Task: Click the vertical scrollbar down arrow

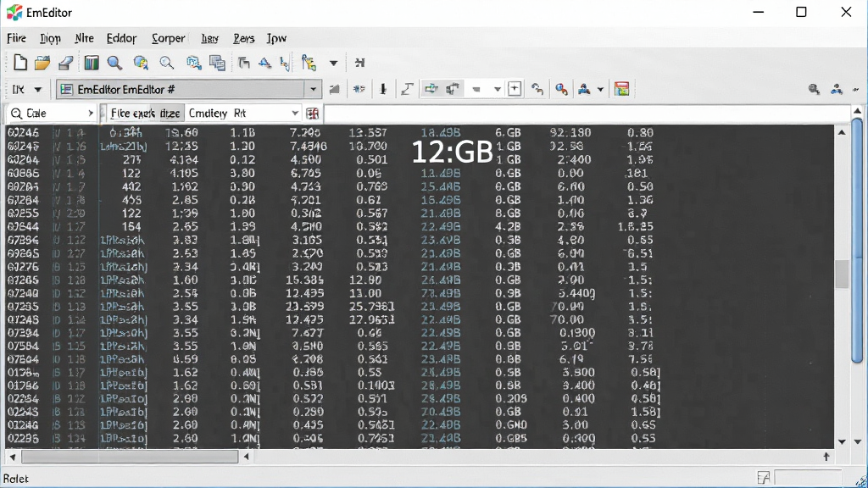Action: click(842, 441)
